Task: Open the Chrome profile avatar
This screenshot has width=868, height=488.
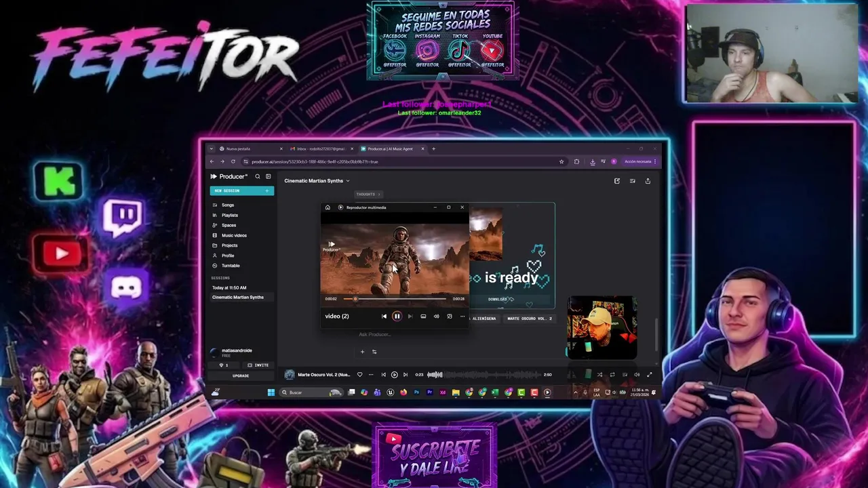Action: 614,161
